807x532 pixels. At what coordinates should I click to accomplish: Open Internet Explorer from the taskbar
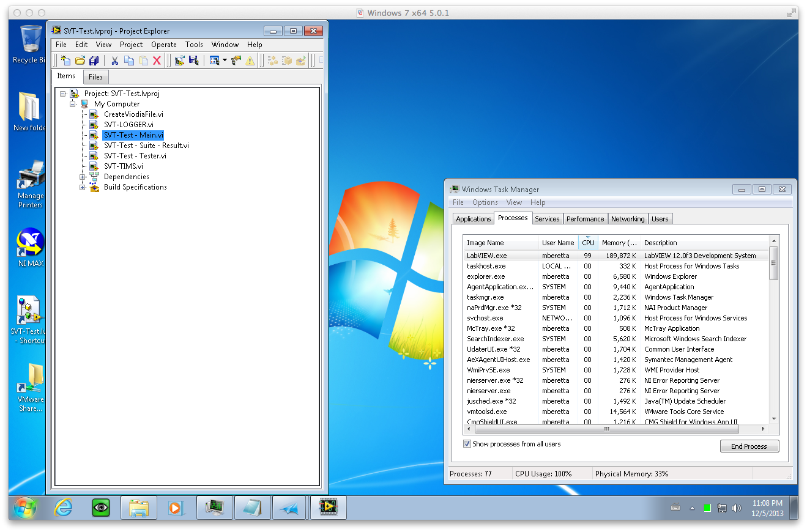coord(63,507)
